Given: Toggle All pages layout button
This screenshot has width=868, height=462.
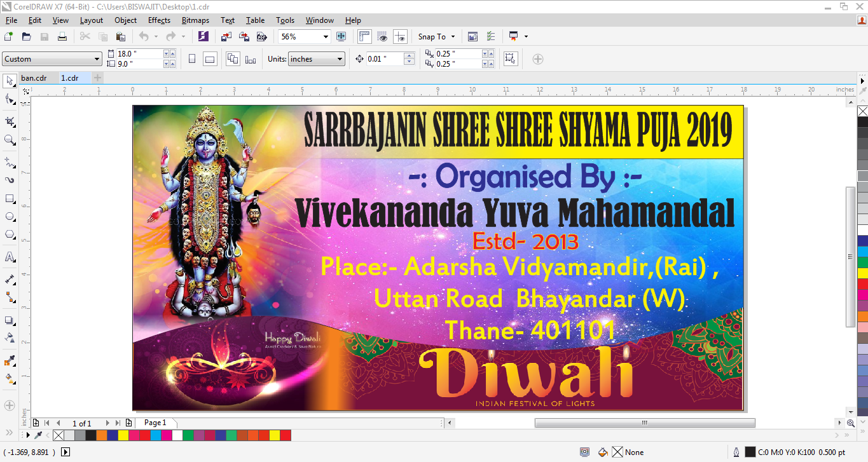Looking at the screenshot, I should coord(233,59).
